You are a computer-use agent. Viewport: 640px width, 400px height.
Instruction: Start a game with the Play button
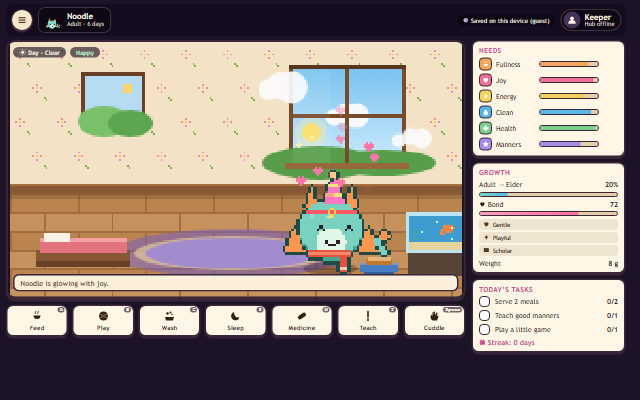coord(103,320)
